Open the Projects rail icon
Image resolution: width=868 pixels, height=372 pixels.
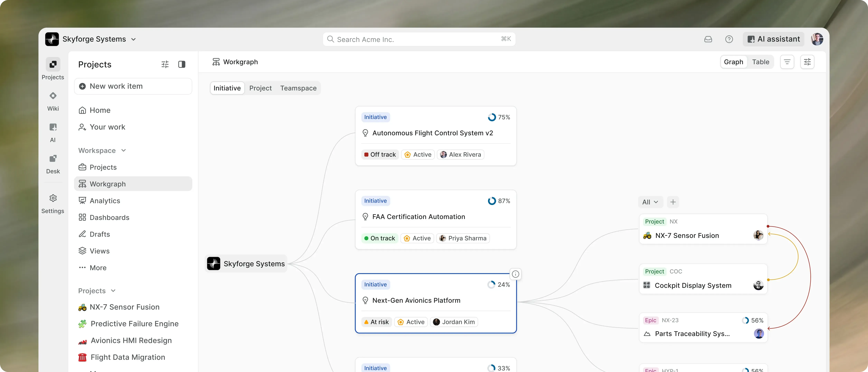[x=53, y=64]
